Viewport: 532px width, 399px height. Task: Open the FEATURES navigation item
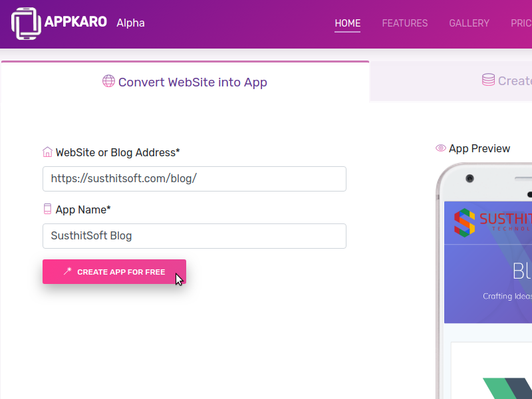[404, 23]
